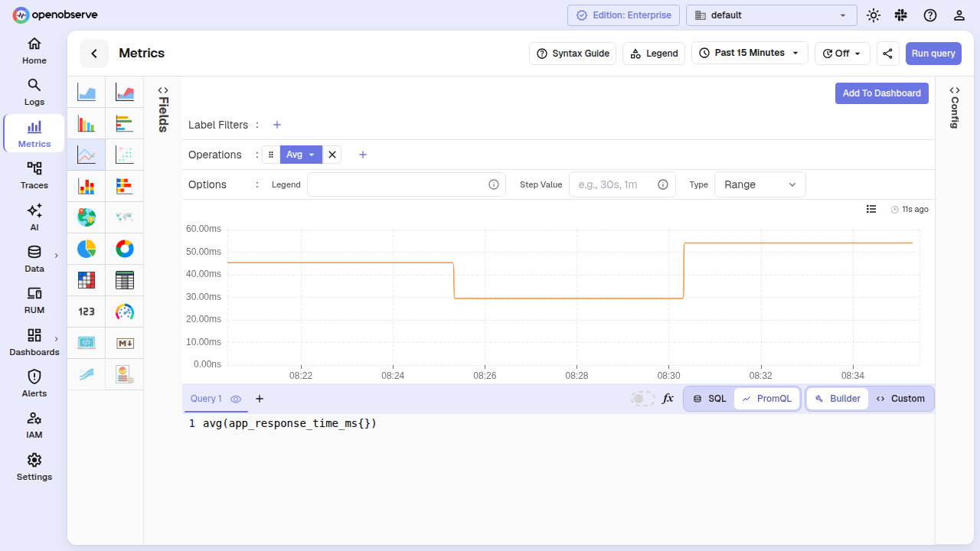Select the stacked bar chart type

pos(87,186)
